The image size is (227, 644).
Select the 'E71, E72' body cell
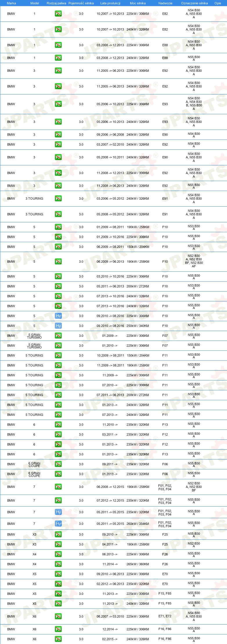[165, 616]
